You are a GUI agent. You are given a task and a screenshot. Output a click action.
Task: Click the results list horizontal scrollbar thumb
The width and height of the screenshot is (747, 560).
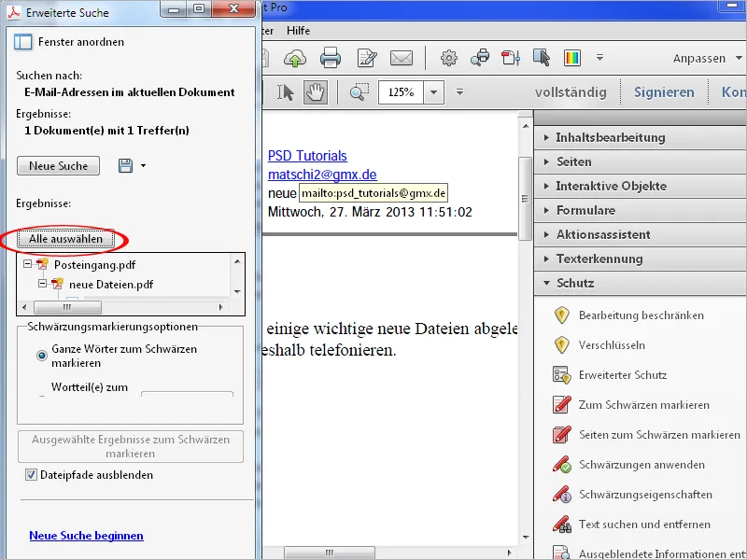tap(67, 307)
